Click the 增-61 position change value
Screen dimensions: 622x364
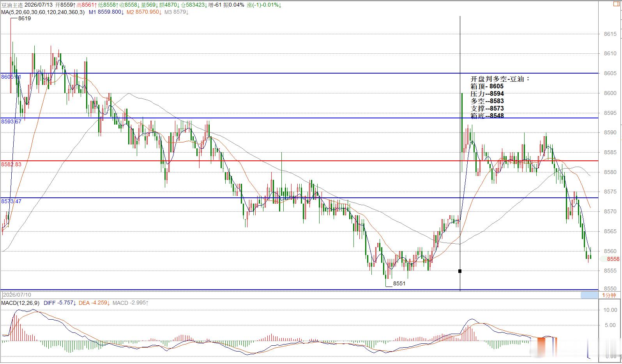[215, 5]
